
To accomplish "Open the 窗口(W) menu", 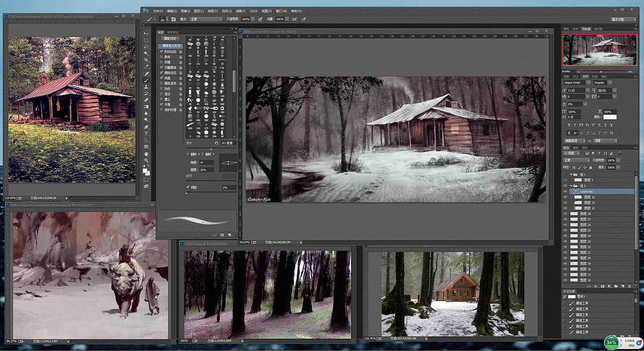I will (x=282, y=11).
